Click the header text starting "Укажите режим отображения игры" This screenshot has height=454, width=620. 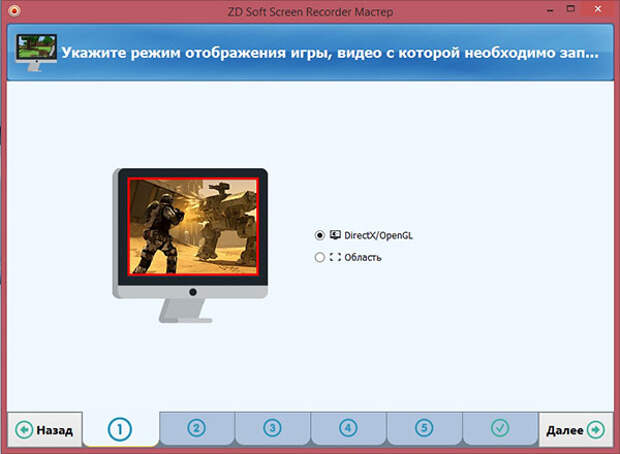(330, 53)
